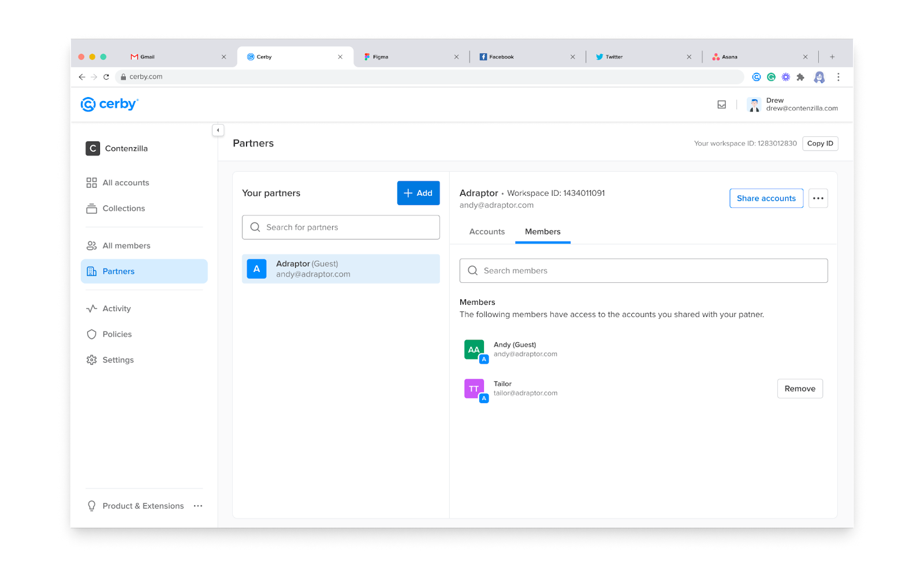This screenshot has width=924, height=567.
Task: Open Policies page
Action: 109,334
